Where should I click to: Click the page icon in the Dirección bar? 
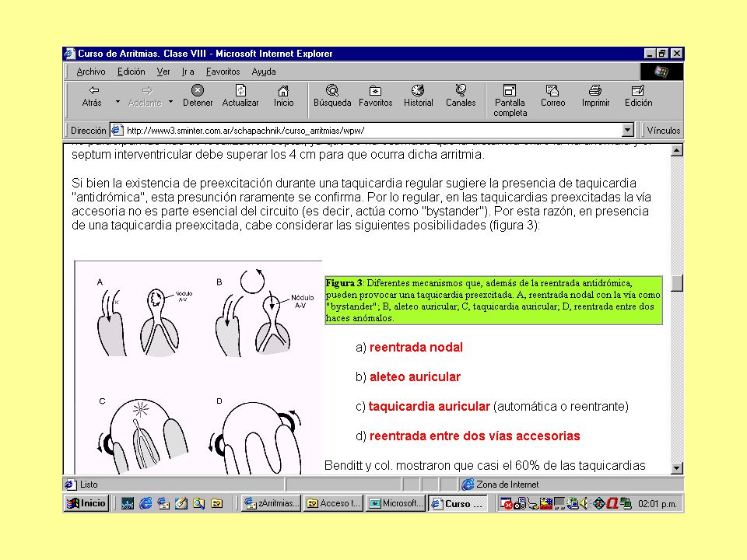pyautogui.click(x=117, y=130)
